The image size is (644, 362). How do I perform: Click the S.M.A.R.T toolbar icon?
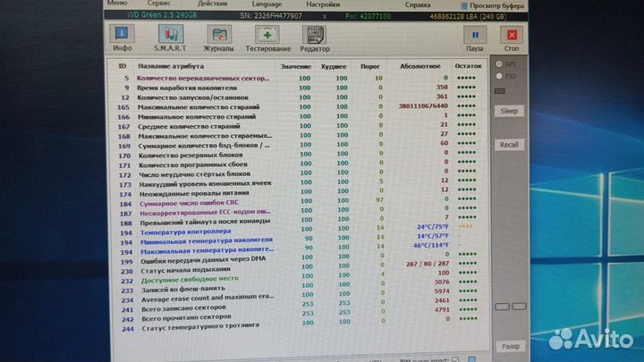(170, 38)
